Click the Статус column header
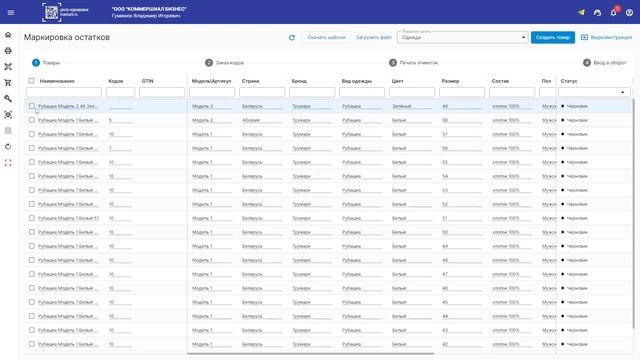This screenshot has width=640, height=360. pos(569,81)
